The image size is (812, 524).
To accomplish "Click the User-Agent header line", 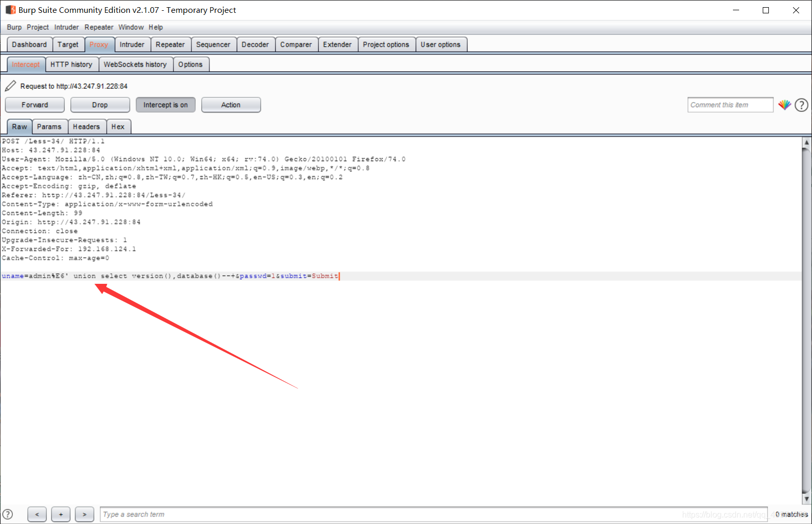I will [x=204, y=159].
